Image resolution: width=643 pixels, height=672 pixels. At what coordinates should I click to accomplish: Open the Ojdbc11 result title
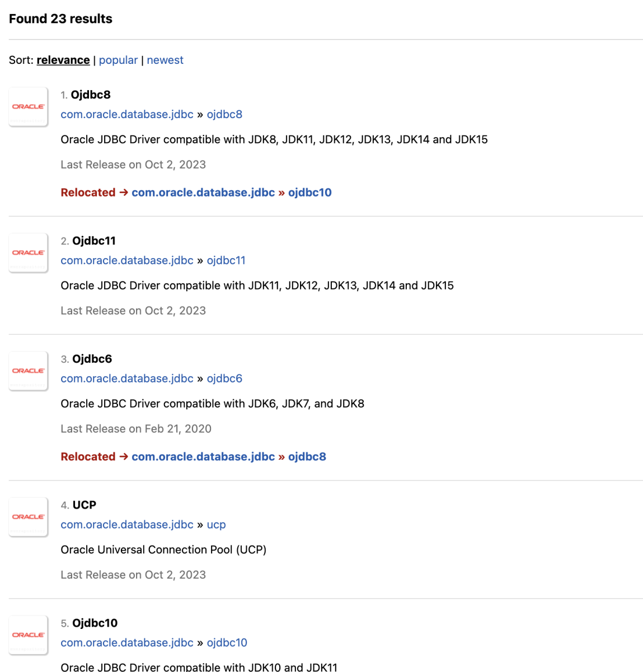point(94,241)
